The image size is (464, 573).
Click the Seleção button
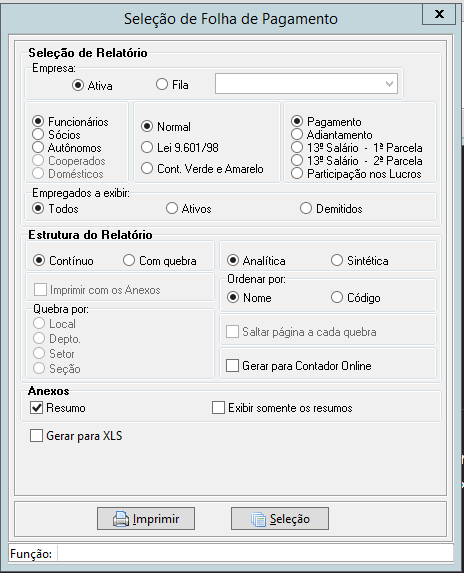(x=280, y=519)
